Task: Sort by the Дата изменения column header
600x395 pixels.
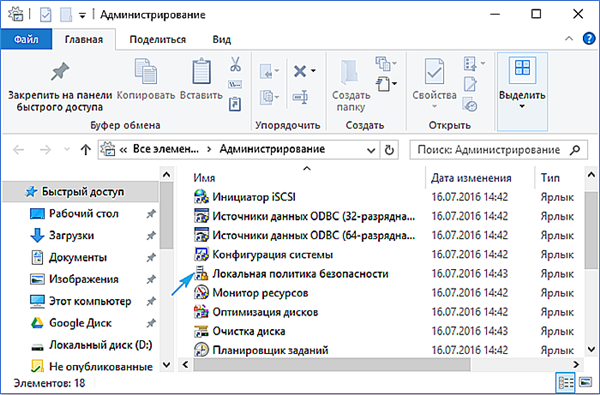Action: coord(471,178)
